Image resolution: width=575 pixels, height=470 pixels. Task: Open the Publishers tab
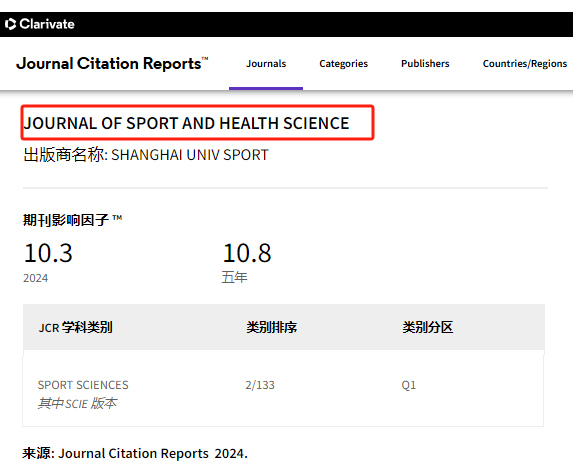point(425,63)
